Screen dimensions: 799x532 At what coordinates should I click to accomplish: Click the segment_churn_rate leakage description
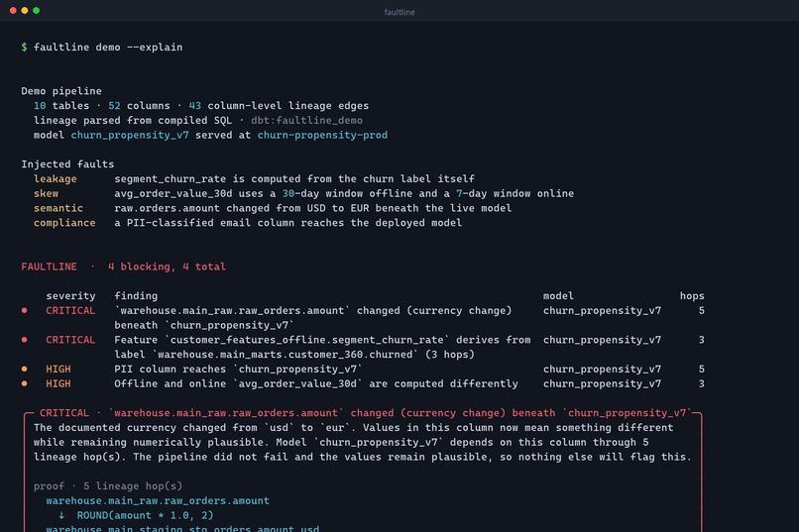(x=294, y=178)
